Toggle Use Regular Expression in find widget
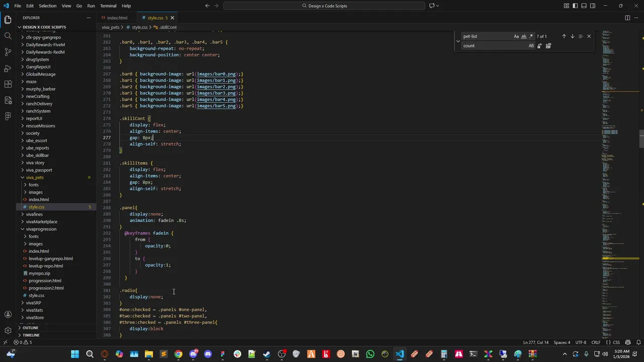Image resolution: width=644 pixels, height=362 pixels. (531, 36)
